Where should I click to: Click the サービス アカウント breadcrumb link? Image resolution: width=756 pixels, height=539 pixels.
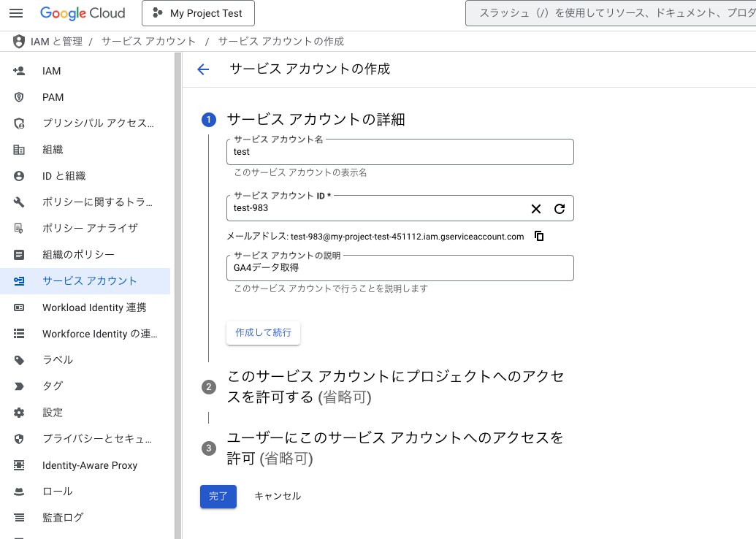[x=149, y=42]
